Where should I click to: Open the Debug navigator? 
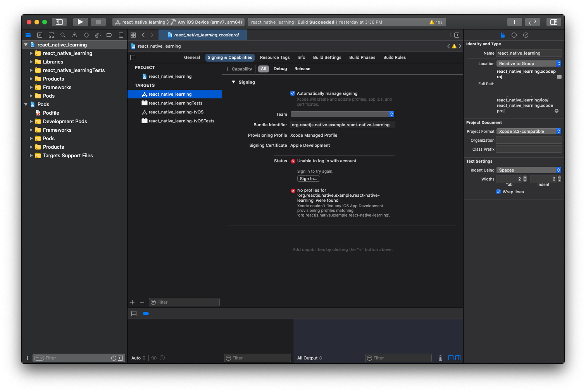pyautogui.click(x=98, y=35)
